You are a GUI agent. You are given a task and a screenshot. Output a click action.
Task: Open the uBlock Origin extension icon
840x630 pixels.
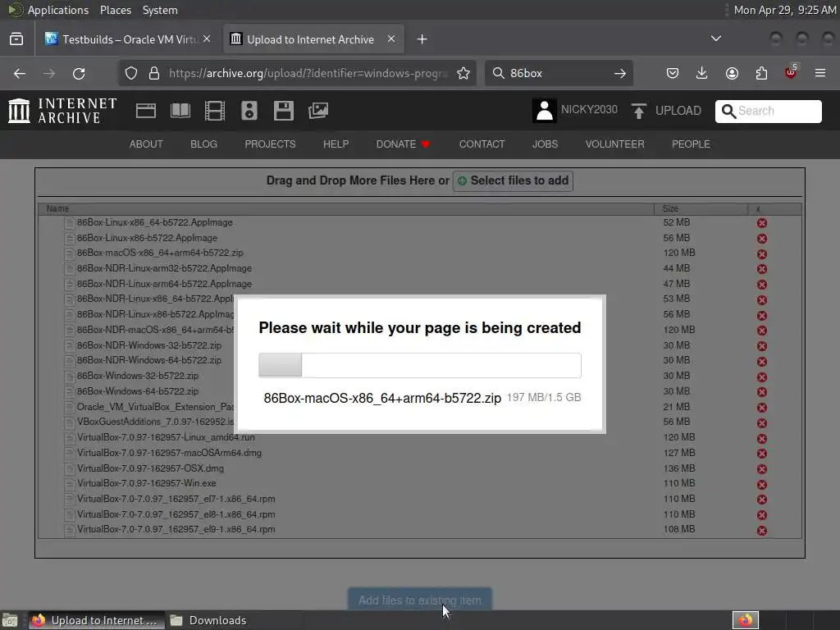(791, 72)
